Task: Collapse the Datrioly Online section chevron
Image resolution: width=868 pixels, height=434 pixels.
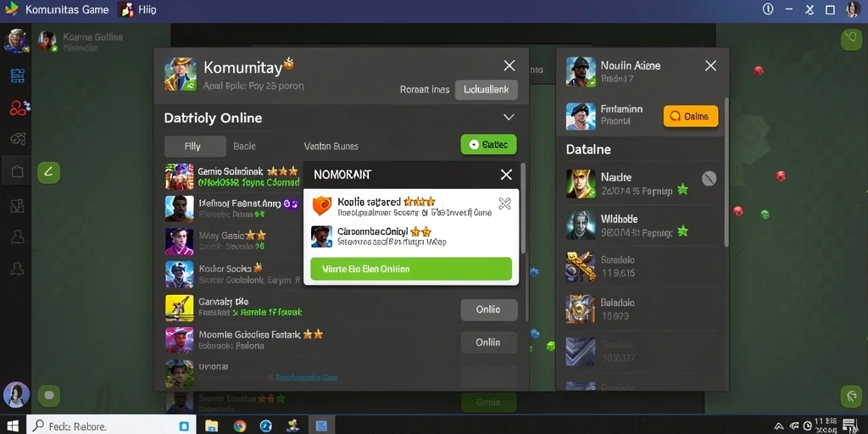Action: pyautogui.click(x=509, y=117)
